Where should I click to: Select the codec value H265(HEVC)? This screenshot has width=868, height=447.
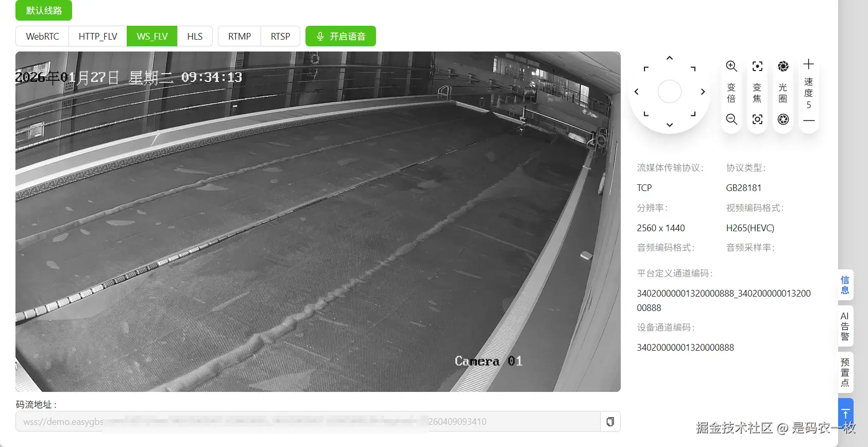coord(750,228)
